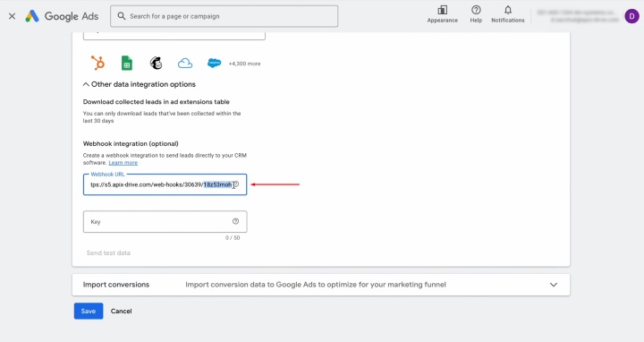Collapse Other data integration options
The image size is (644, 342).
pos(140,84)
